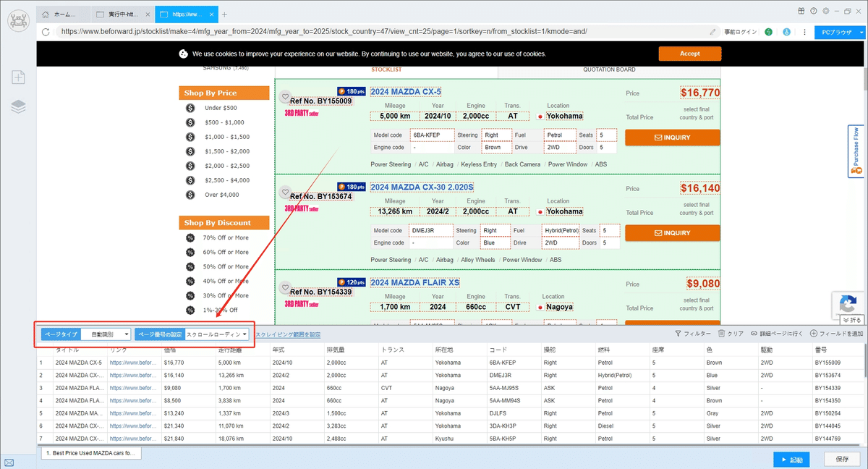Filter by Over $4,000 price
Screen dimensions: 868x469
coord(222,195)
